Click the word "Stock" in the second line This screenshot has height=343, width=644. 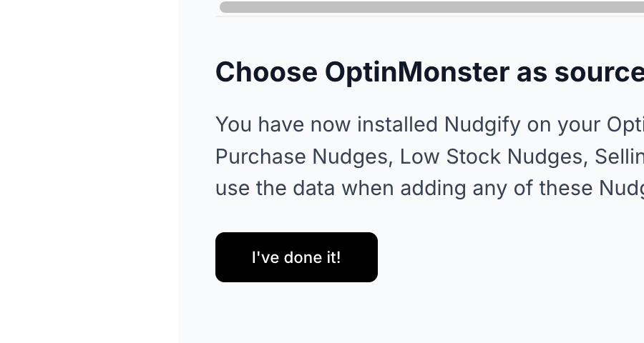(x=473, y=156)
